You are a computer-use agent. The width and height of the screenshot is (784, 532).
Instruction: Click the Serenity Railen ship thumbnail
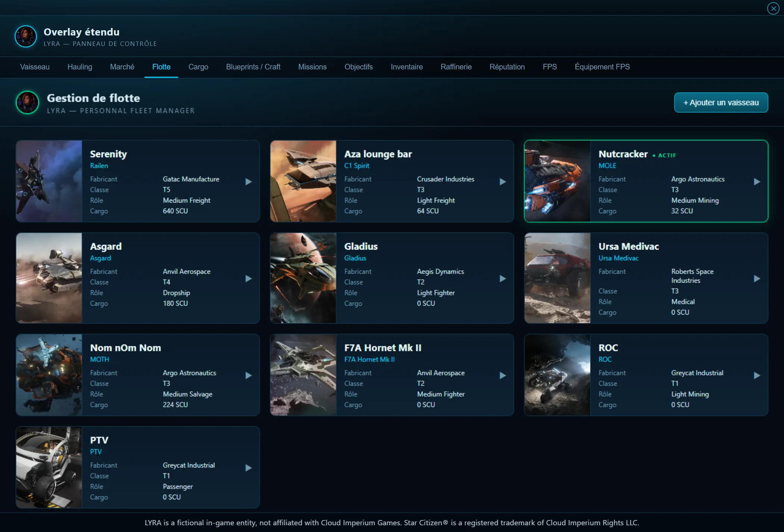coord(49,181)
